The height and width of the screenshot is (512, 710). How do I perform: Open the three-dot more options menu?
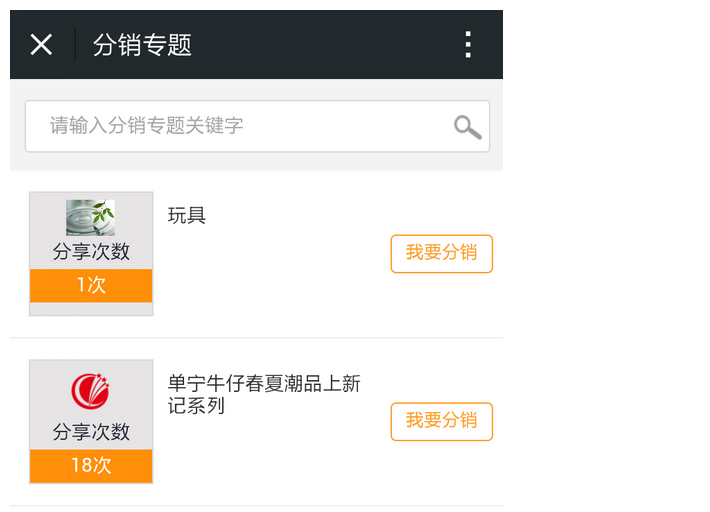(467, 45)
